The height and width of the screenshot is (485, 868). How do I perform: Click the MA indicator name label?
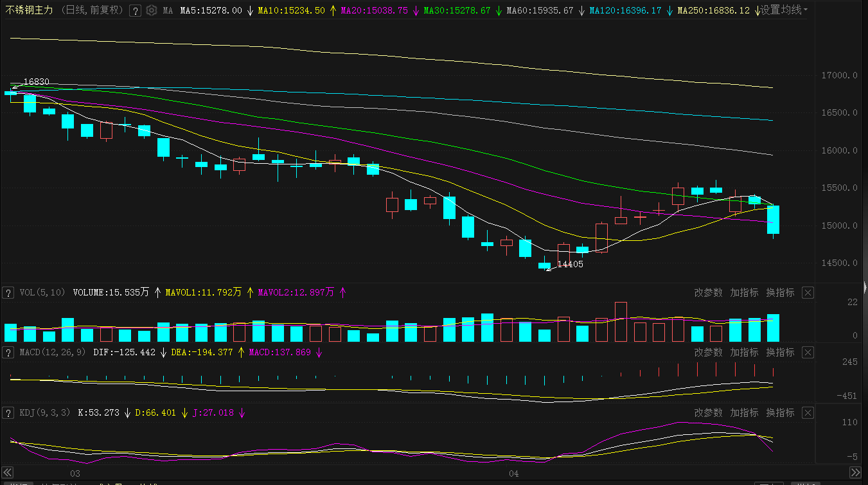tap(168, 11)
